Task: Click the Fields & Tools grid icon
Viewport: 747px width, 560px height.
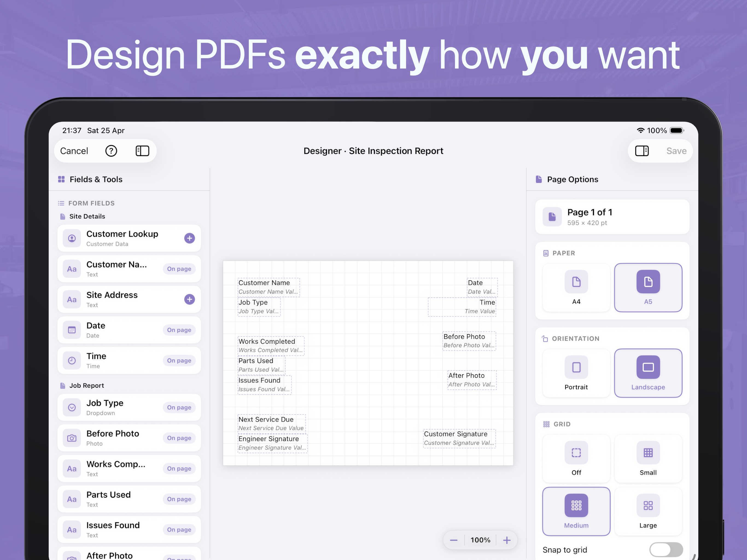Action: coord(61,179)
